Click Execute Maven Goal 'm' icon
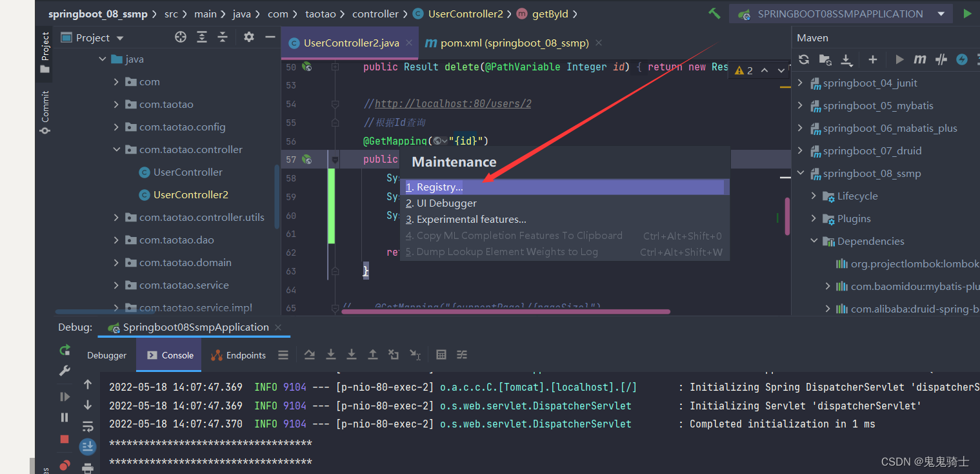The height and width of the screenshot is (474, 980). [x=920, y=59]
